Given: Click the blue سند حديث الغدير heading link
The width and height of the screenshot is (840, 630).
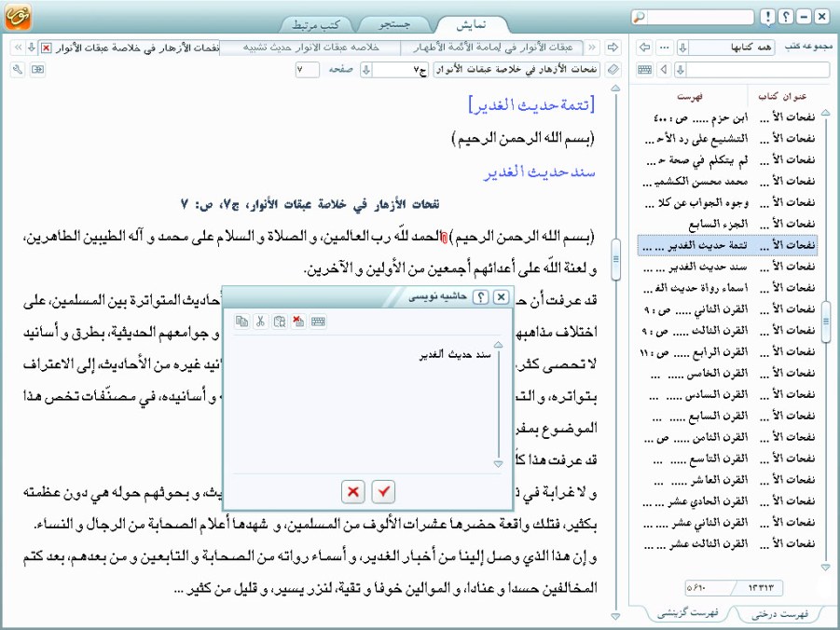Looking at the screenshot, I should click(x=540, y=172).
